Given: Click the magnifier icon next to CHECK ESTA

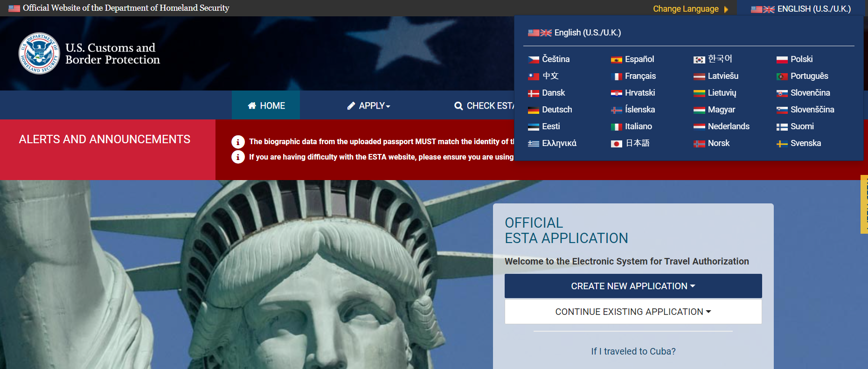Looking at the screenshot, I should coord(458,106).
